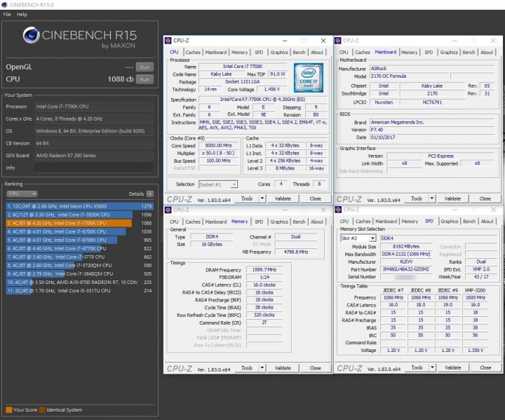Click the XMP-3200 column header in Timings Table
Screen dimensions: 505x420
[476, 290]
